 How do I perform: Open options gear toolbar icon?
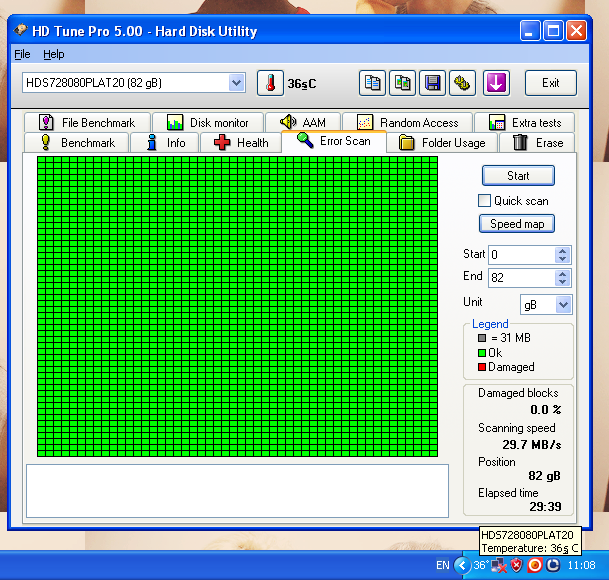click(x=462, y=83)
